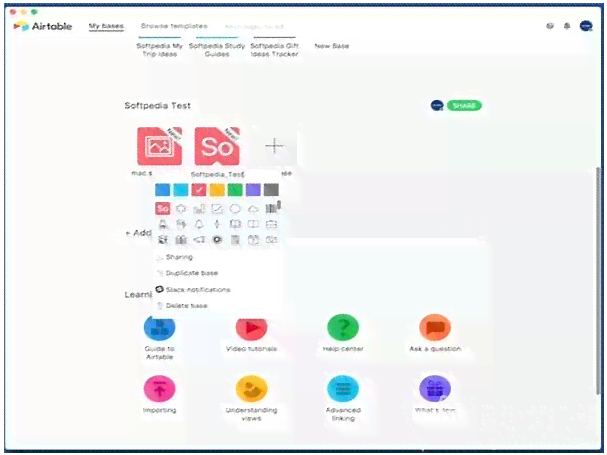Click the Softpedia Test workspace title
Viewport: 607px width, 455px height.
tap(158, 105)
